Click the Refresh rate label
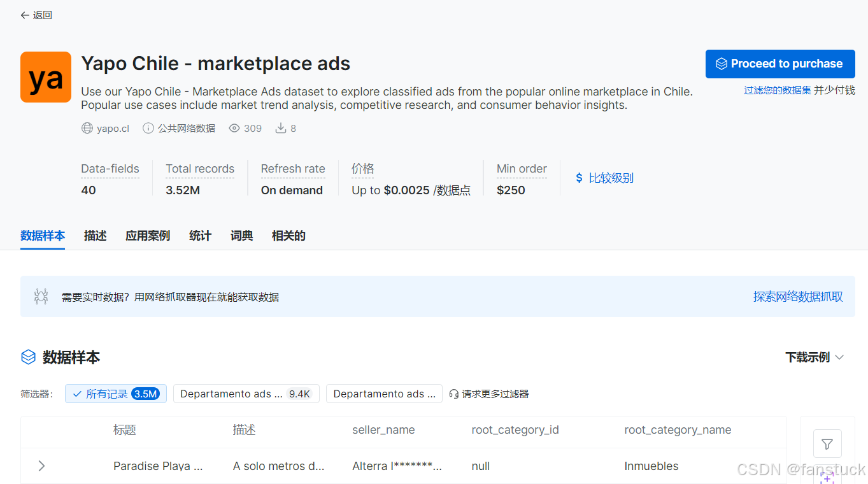This screenshot has height=484, width=868. click(x=293, y=169)
